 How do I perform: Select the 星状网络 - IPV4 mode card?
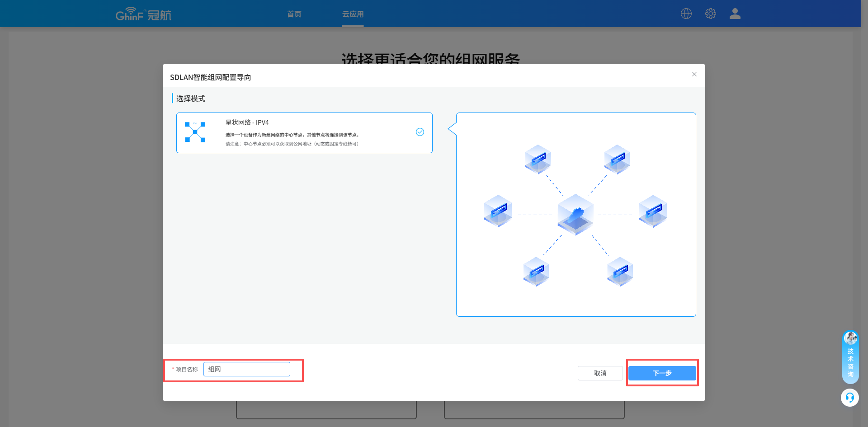[x=304, y=133]
